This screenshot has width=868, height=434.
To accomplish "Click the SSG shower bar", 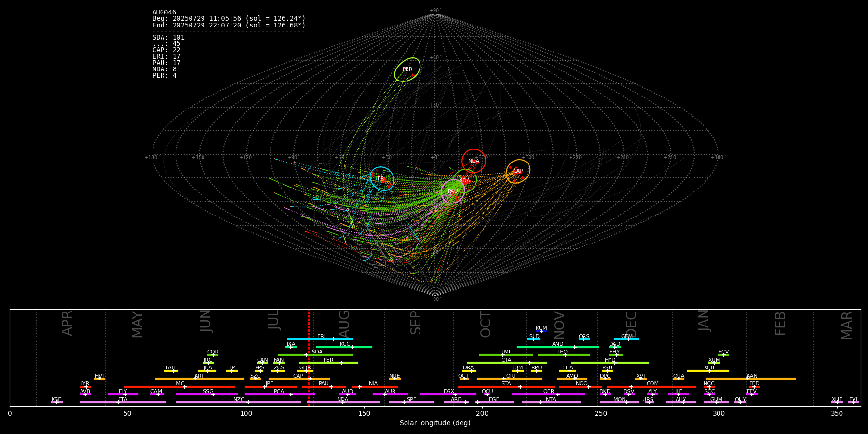I will 207,394.
